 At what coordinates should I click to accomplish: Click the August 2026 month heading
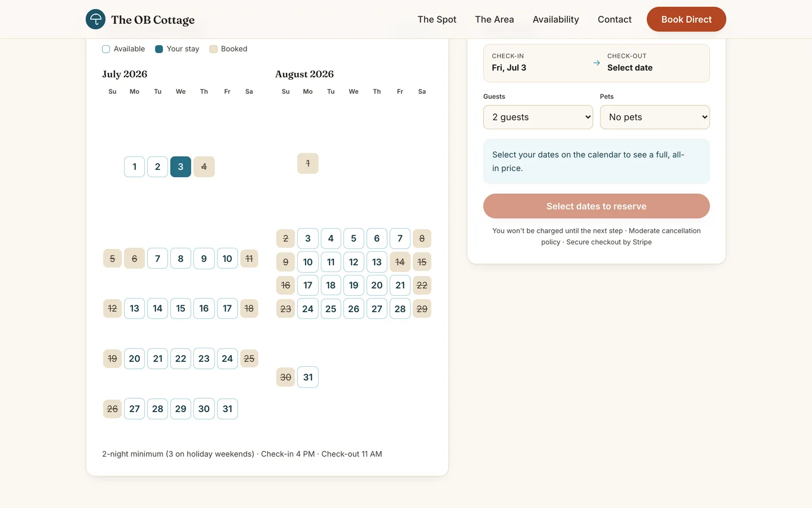click(304, 74)
